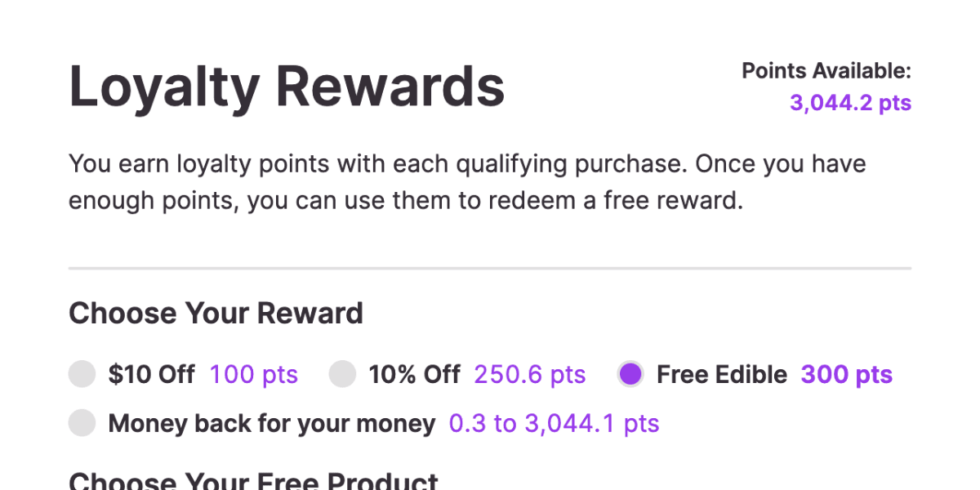Select the $10 Off reward radio button

point(82,374)
